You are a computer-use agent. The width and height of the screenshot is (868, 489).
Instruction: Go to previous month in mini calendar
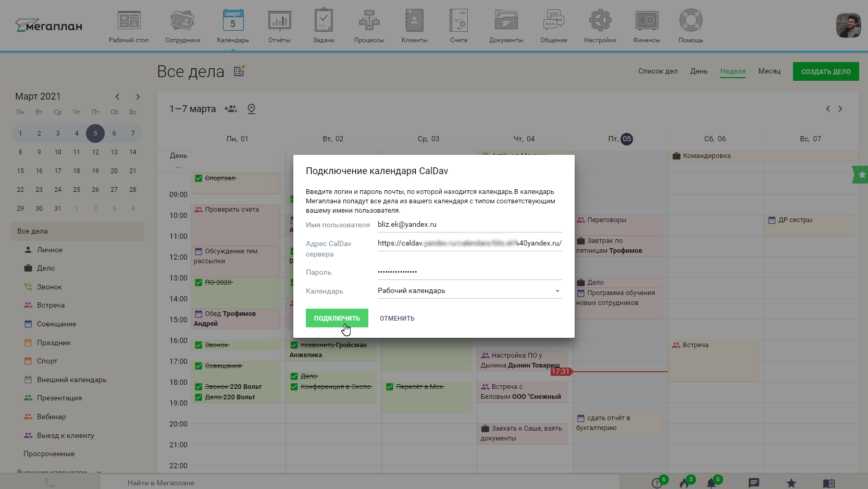coord(117,96)
